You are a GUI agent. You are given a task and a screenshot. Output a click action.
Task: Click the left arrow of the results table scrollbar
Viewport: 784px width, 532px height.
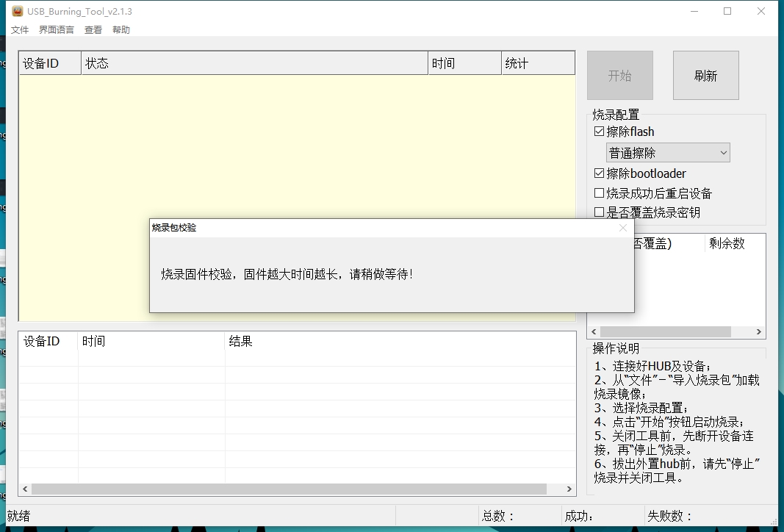25,489
